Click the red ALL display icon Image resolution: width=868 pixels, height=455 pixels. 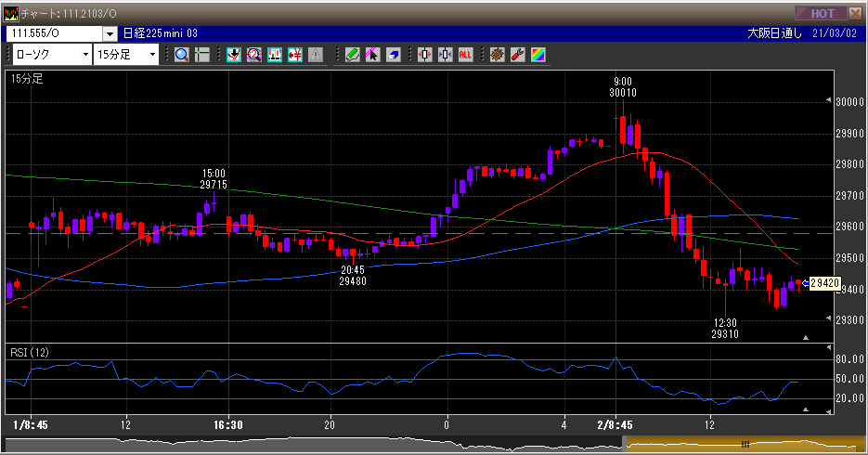point(465,54)
